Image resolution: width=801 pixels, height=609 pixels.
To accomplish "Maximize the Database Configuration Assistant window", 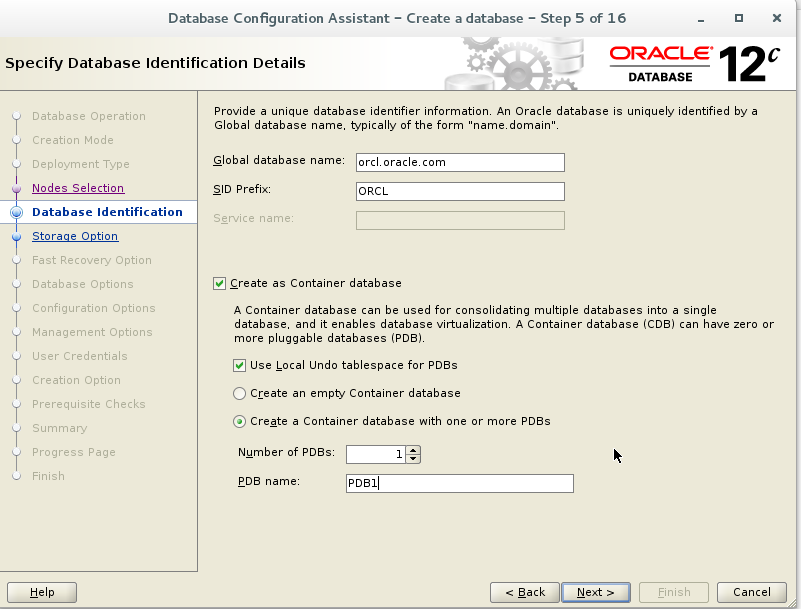I will click(x=739, y=18).
